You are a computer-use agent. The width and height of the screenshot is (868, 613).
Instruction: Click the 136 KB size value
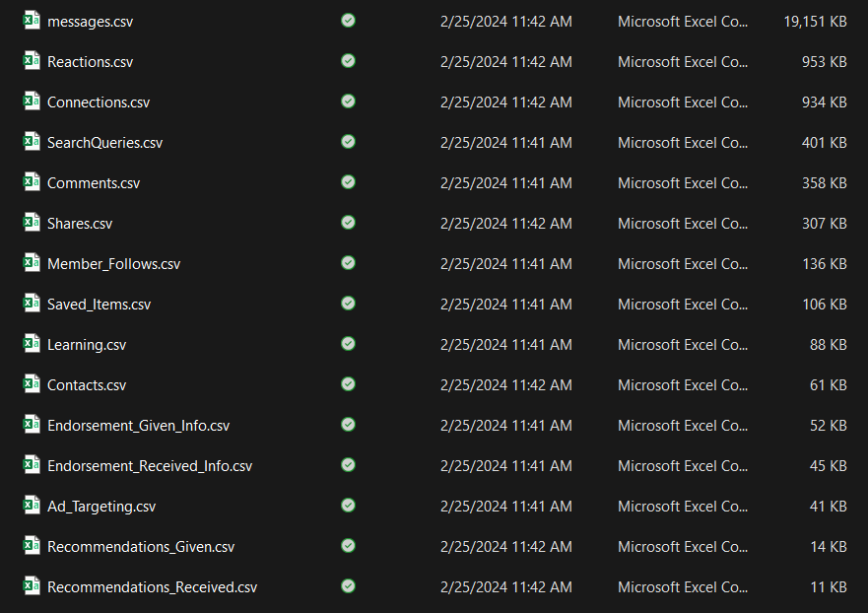point(825,264)
